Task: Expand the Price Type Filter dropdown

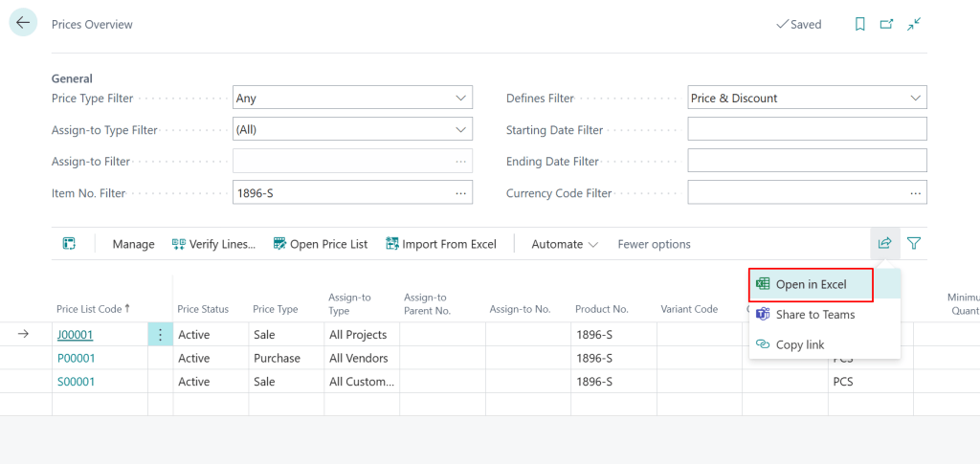Action: point(460,98)
